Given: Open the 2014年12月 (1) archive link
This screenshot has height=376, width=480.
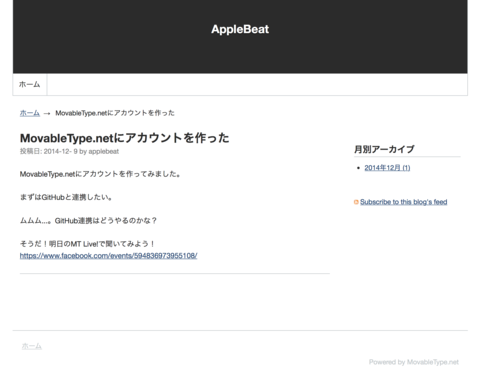Looking at the screenshot, I should tap(387, 168).
